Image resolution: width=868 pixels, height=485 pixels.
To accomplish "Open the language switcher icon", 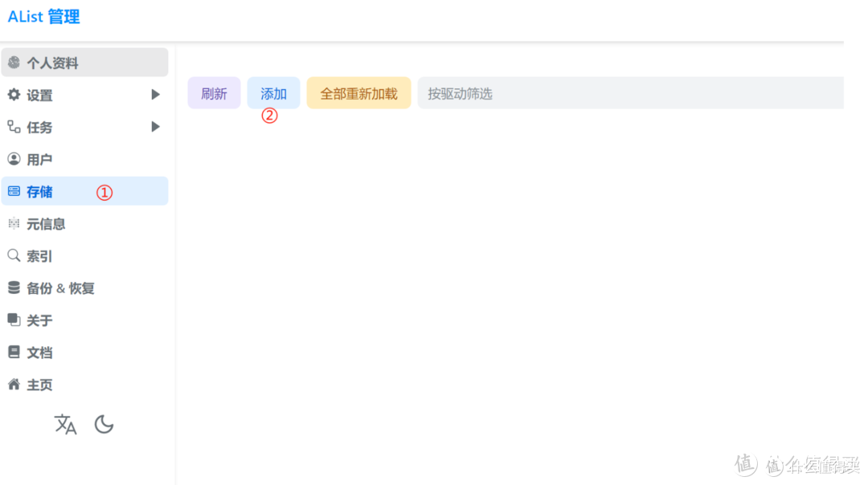I will tap(65, 424).
